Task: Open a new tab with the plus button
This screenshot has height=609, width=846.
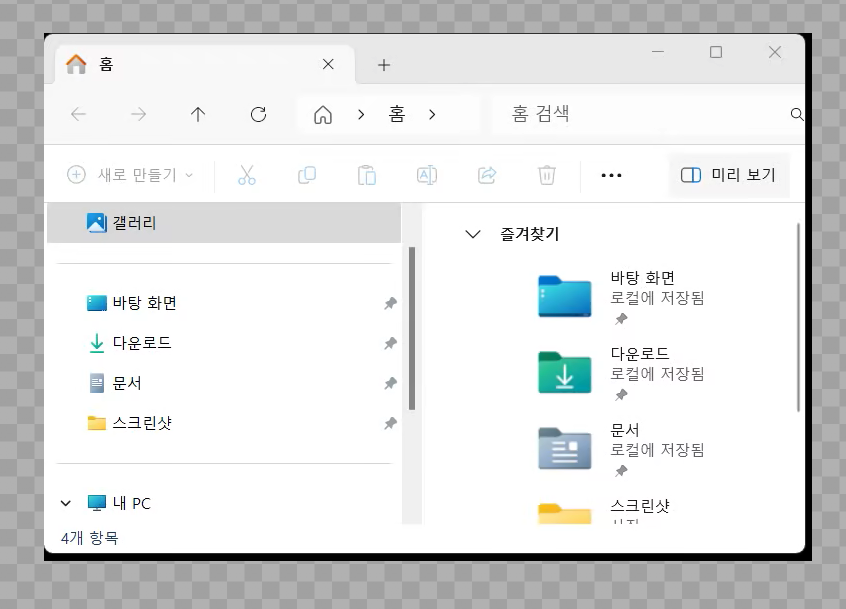Action: (x=384, y=65)
